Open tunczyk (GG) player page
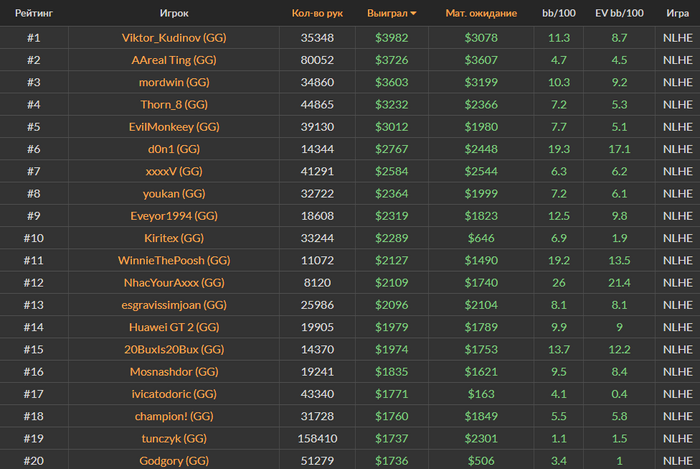The image size is (700, 469). [x=174, y=439]
